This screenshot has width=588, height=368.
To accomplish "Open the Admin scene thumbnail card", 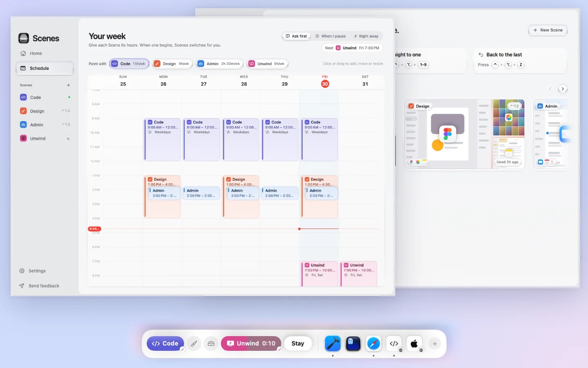I will point(550,134).
